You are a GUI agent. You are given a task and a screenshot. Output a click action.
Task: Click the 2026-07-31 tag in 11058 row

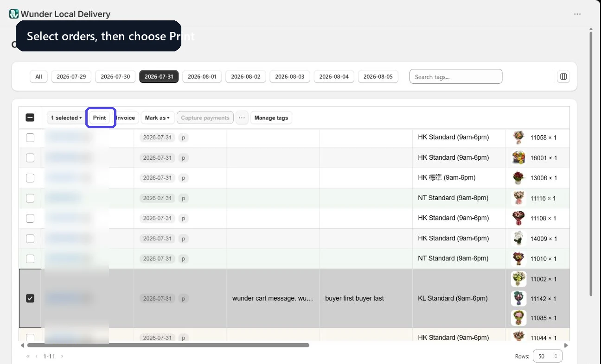pos(157,138)
